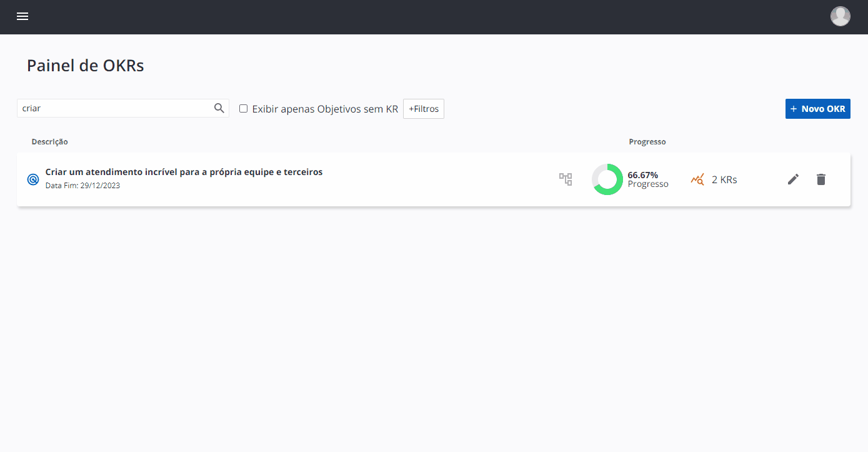Screen dimensions: 868x452
Task: Click the magnifier search icon
Action: tap(219, 108)
